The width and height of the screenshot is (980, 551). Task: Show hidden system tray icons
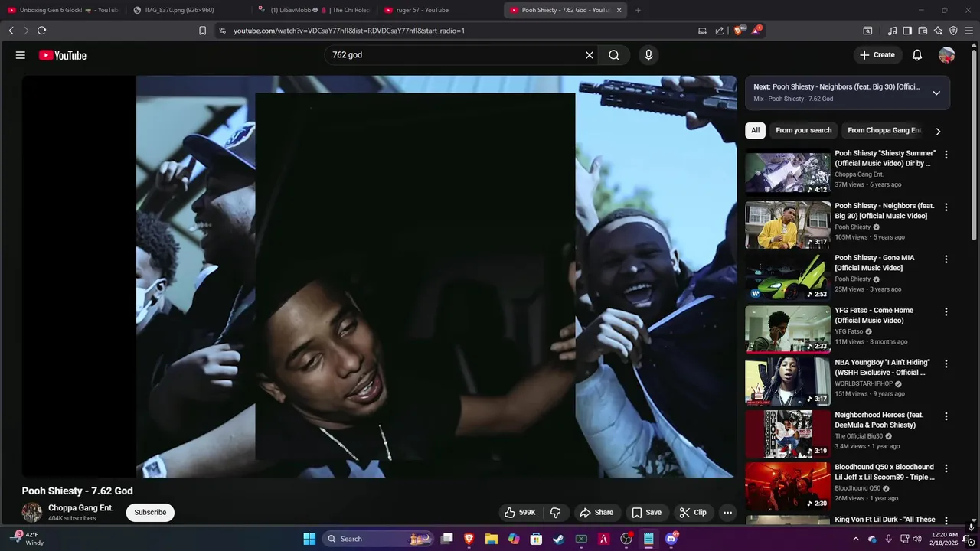[856, 539]
